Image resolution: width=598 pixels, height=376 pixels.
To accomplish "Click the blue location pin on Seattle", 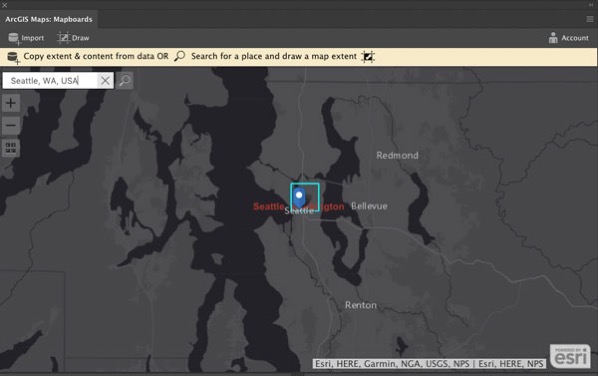I will 299,198.
